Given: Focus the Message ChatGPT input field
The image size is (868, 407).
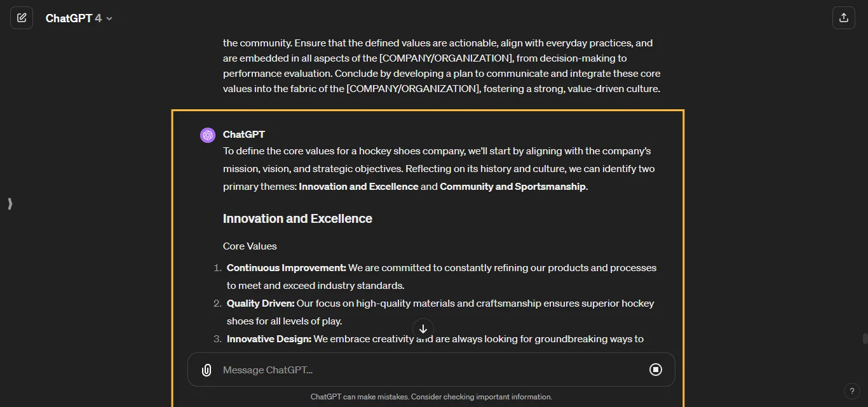Looking at the screenshot, I should (381, 370).
